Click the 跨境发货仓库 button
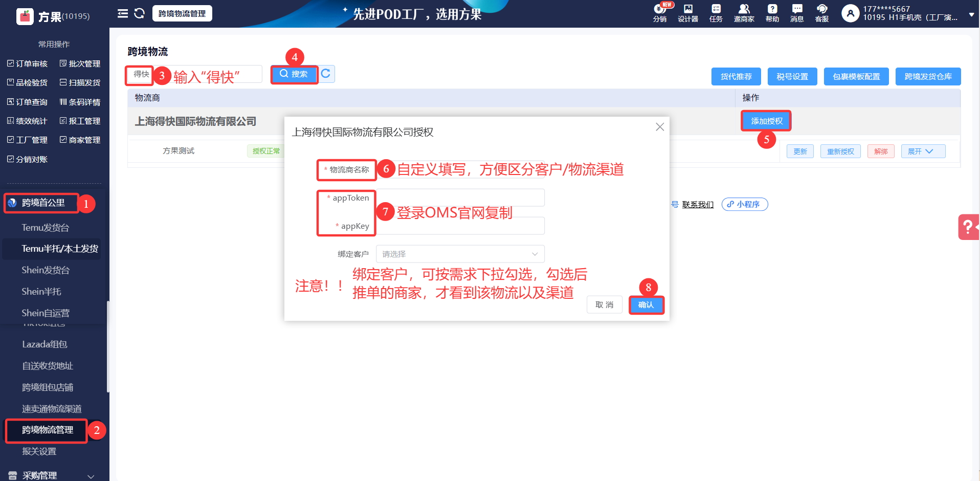This screenshot has width=980, height=481. pos(928,76)
